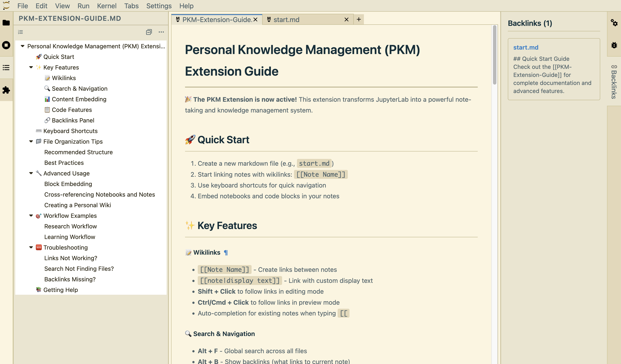The image size is (621, 364).
Task: Select Recommended Structure in TOC
Action: [78, 152]
